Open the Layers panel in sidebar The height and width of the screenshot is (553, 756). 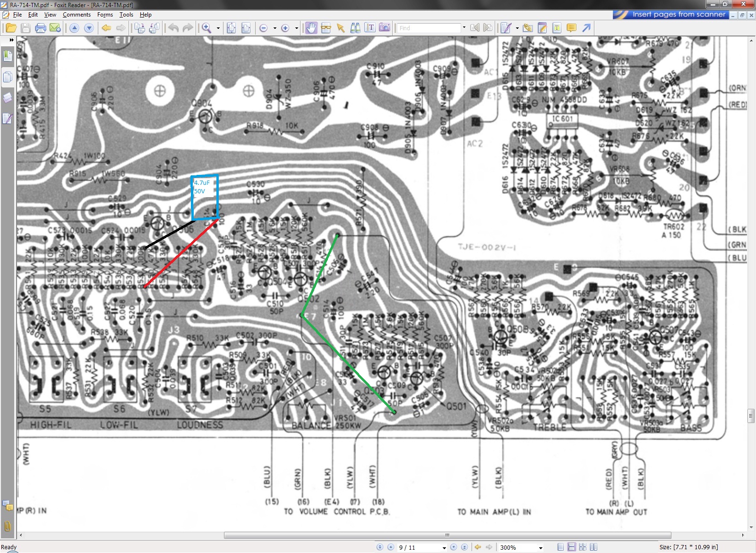(x=8, y=97)
